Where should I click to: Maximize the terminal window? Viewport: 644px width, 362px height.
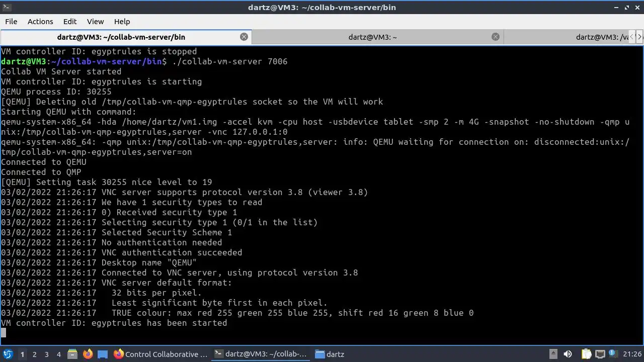tap(627, 7)
